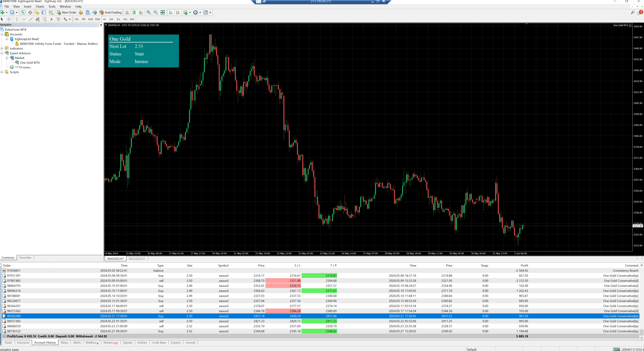Open the Charts menu
The image size is (644, 351).
point(40,7)
